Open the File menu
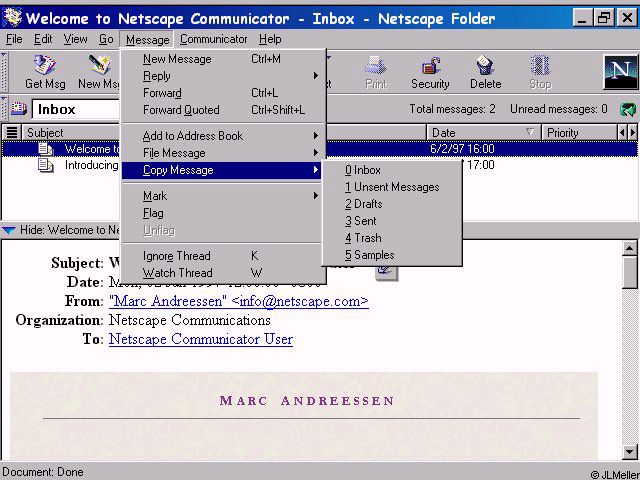The height and width of the screenshot is (480, 640). coord(14,39)
